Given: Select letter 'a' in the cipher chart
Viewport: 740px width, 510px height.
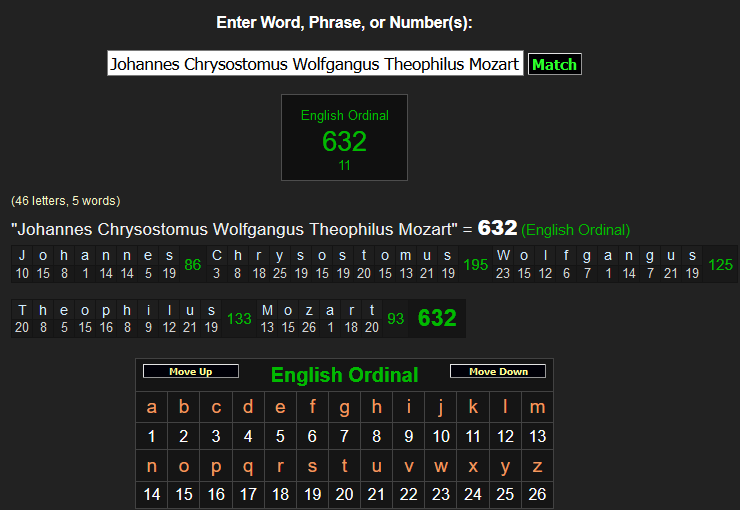Looking at the screenshot, I should coord(152,407).
